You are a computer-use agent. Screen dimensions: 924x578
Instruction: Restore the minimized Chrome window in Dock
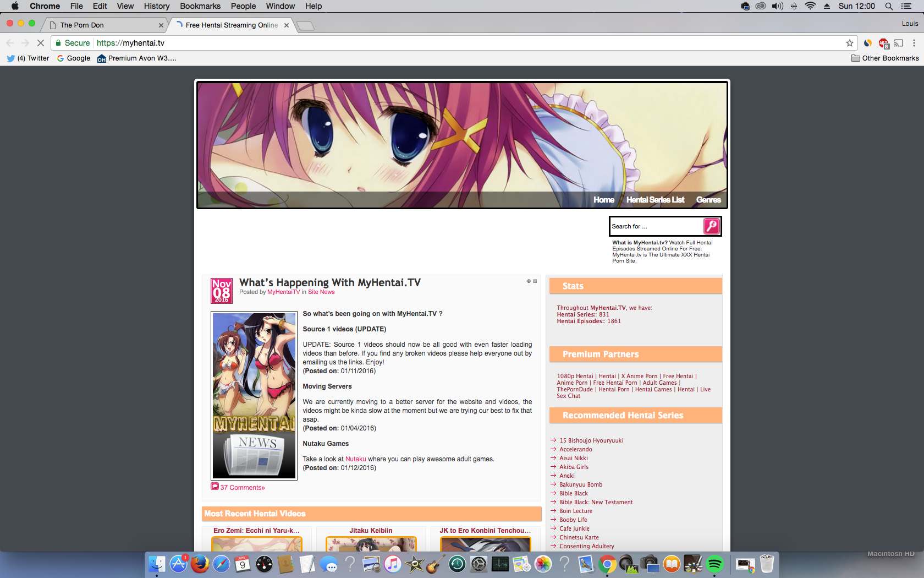pos(745,564)
